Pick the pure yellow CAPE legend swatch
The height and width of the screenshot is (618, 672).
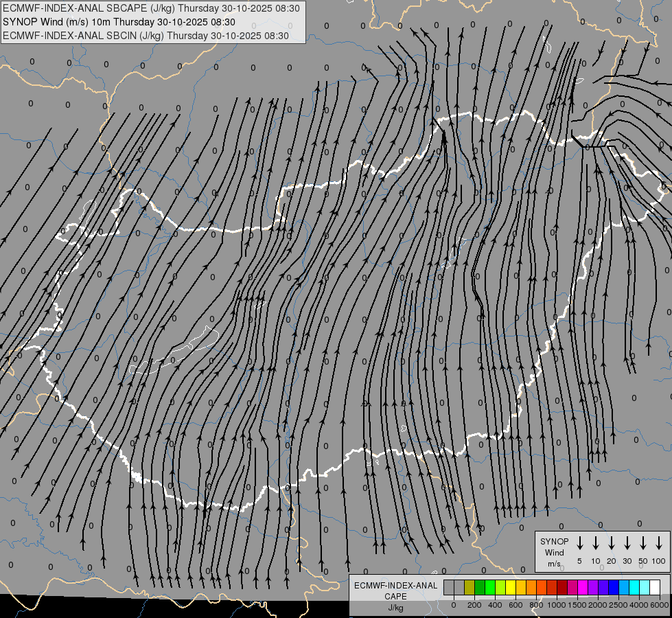pyautogui.click(x=511, y=587)
